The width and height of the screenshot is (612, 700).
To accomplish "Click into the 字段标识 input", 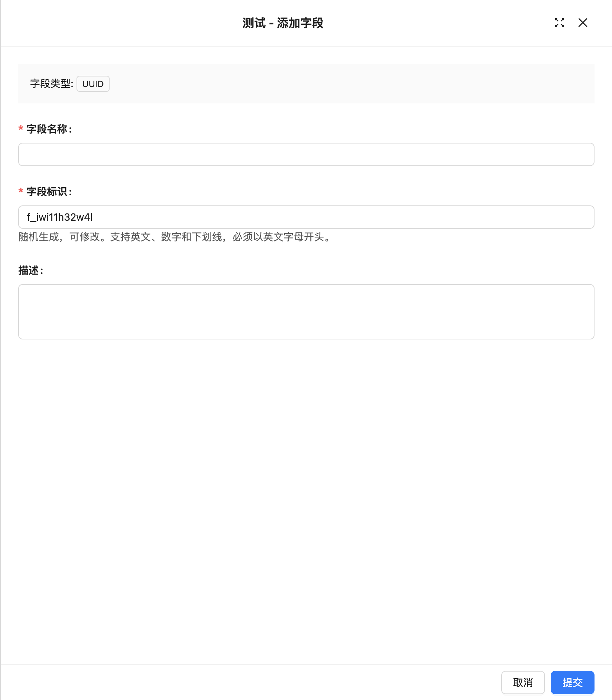I will coord(306,217).
